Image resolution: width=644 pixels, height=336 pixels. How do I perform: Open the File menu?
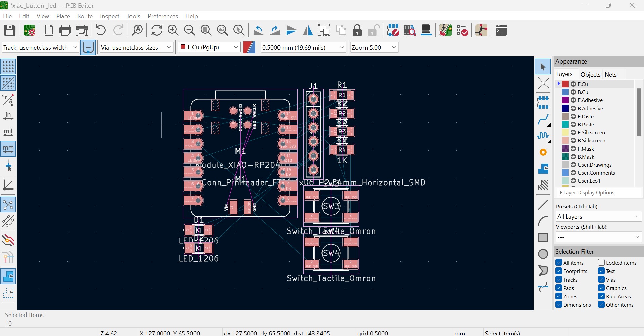pos(7,16)
